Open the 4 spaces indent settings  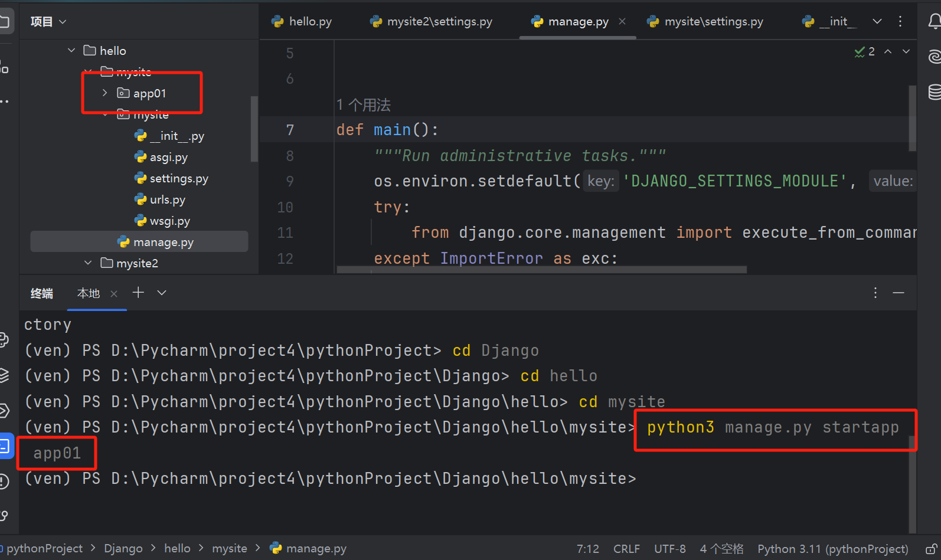click(x=721, y=549)
